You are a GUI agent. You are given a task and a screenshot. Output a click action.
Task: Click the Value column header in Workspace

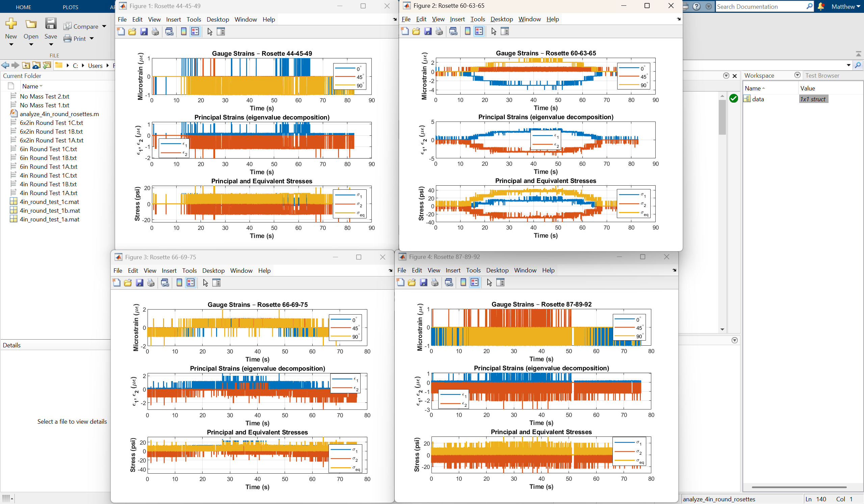pyautogui.click(x=807, y=88)
